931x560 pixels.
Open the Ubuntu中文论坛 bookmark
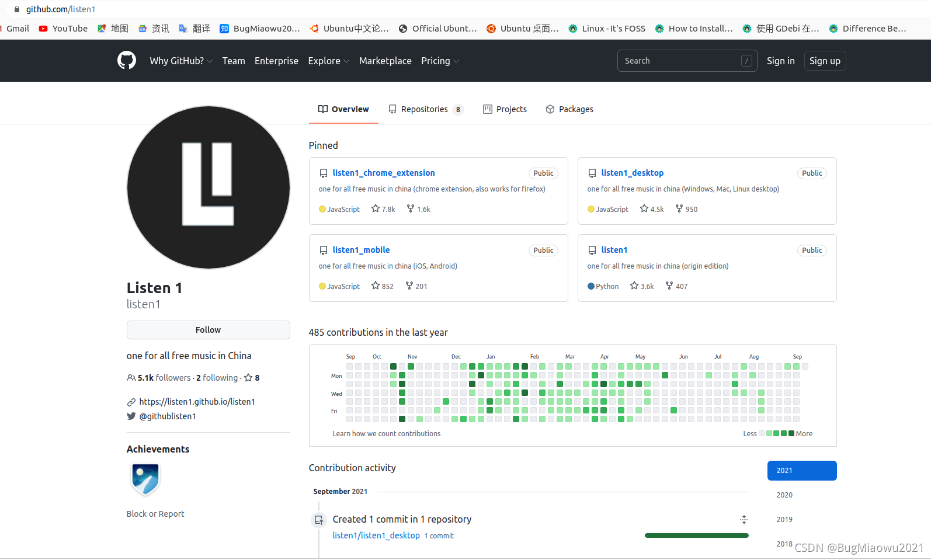pyautogui.click(x=349, y=28)
